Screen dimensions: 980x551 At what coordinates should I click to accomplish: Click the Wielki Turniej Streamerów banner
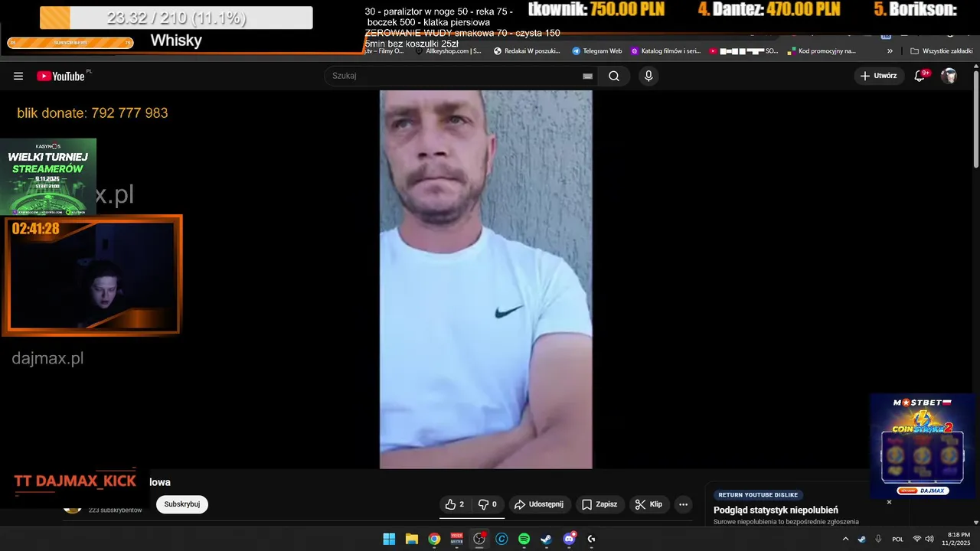point(48,177)
